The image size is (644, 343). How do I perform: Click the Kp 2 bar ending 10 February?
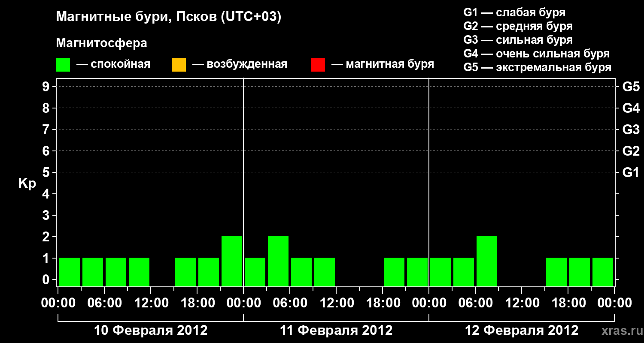[x=232, y=261]
